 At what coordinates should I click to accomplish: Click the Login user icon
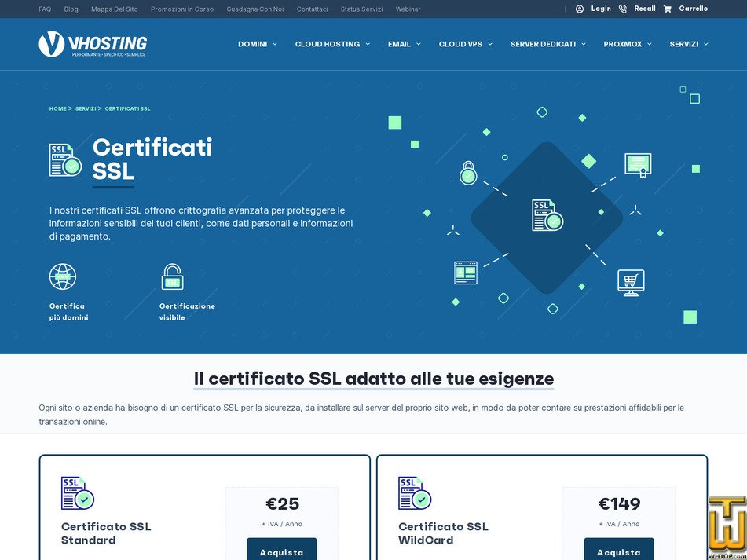point(581,9)
